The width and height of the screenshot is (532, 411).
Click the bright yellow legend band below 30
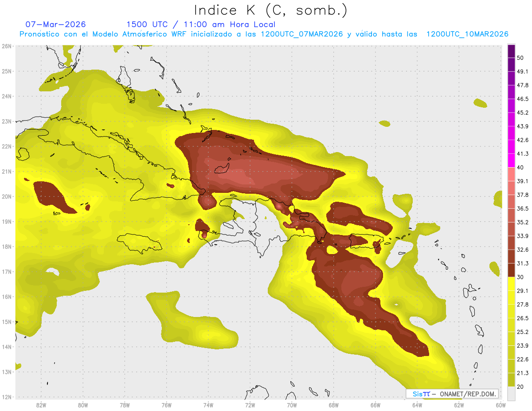pyautogui.click(x=512, y=284)
